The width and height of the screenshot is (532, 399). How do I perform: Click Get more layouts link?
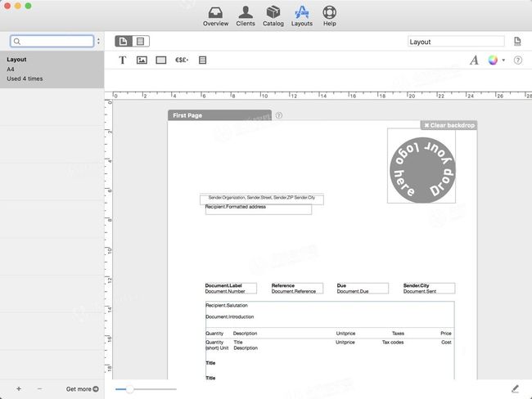coord(83,389)
